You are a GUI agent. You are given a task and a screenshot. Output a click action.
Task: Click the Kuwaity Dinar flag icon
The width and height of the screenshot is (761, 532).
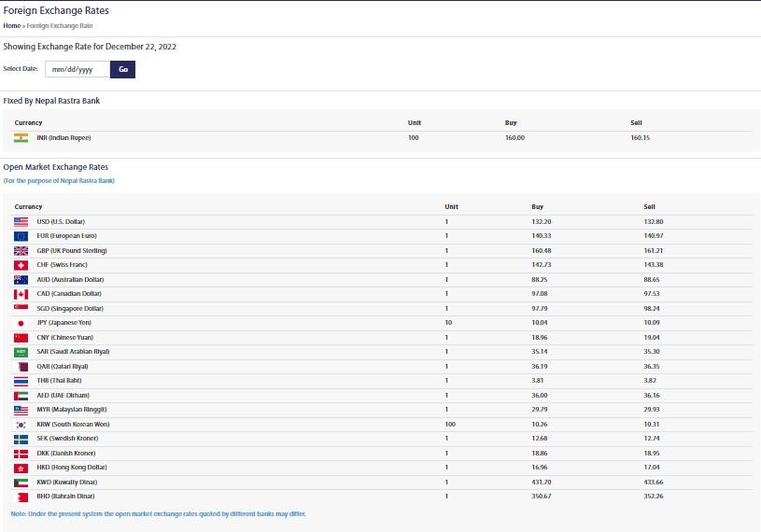[21, 482]
